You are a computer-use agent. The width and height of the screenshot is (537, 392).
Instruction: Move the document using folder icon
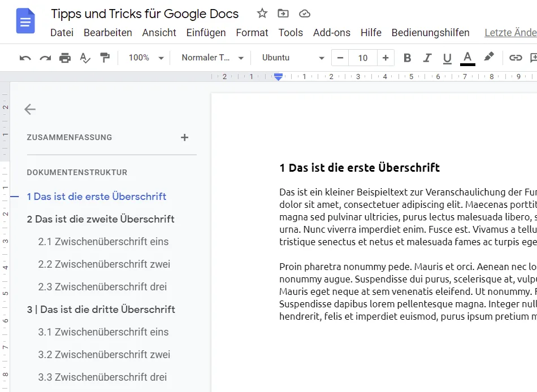click(283, 14)
